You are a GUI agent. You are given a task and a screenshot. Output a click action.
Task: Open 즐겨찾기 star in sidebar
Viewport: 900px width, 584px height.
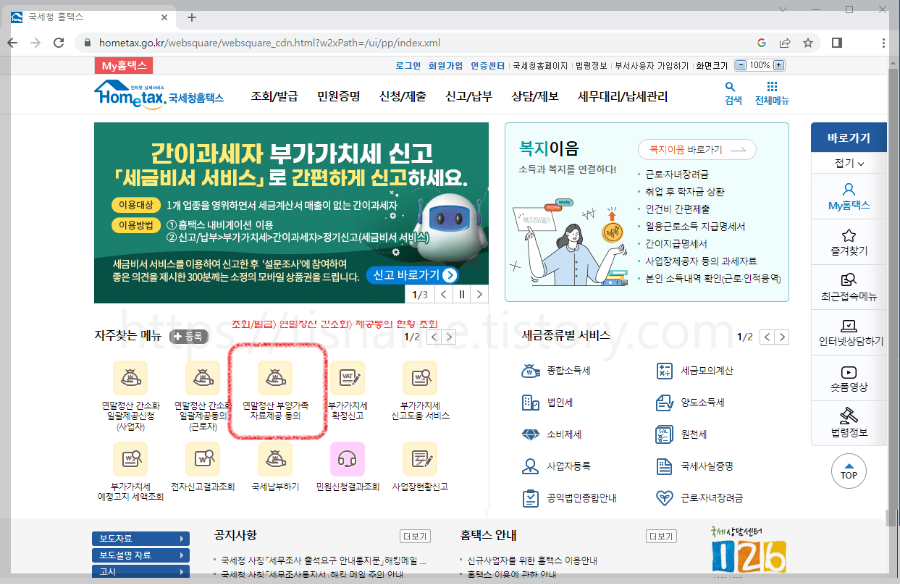coord(849,242)
